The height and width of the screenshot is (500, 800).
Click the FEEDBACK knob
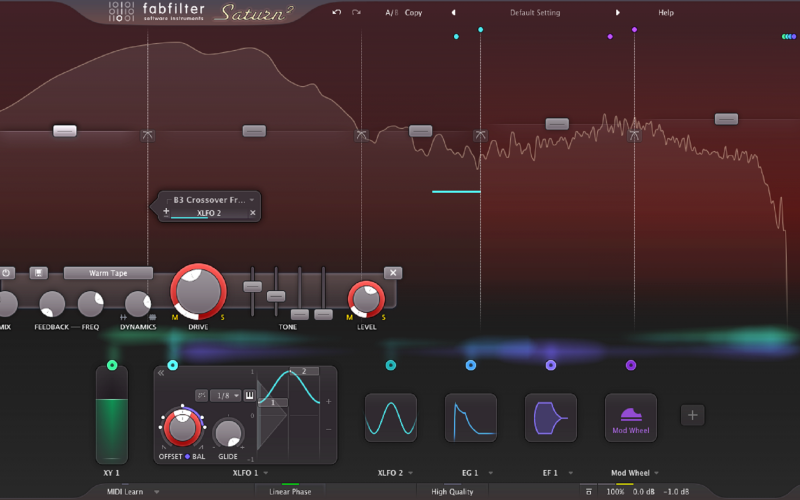coord(52,304)
